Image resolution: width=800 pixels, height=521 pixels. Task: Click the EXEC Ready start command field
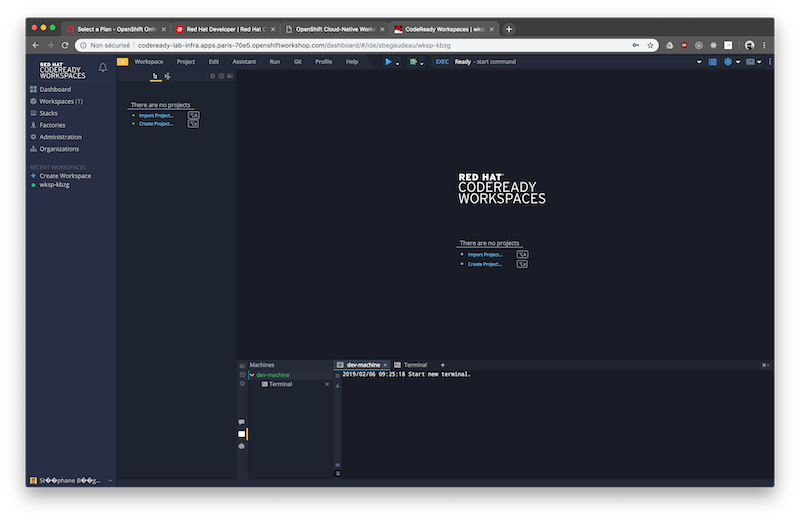coord(566,62)
